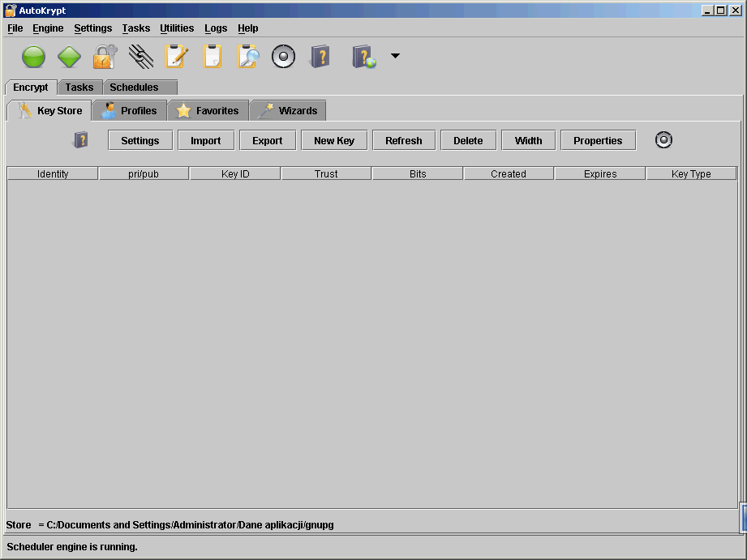
Task: Open the Engine menu
Action: point(48,28)
